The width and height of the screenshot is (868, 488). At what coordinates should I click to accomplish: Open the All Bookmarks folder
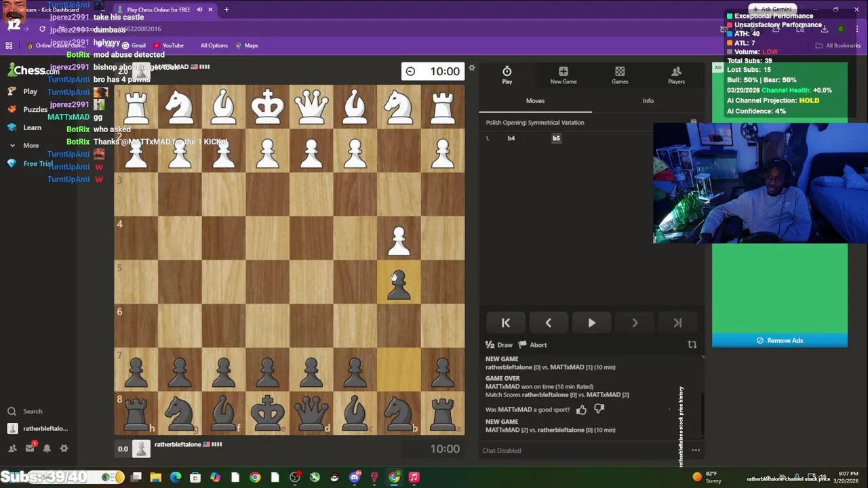[x=838, y=45]
